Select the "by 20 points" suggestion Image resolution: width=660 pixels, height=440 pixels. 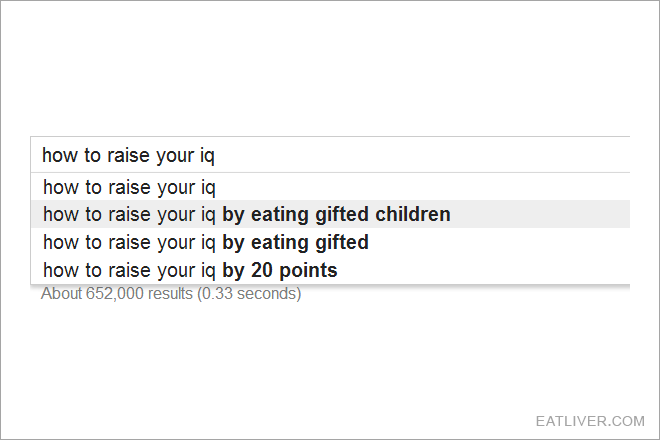tap(330, 270)
